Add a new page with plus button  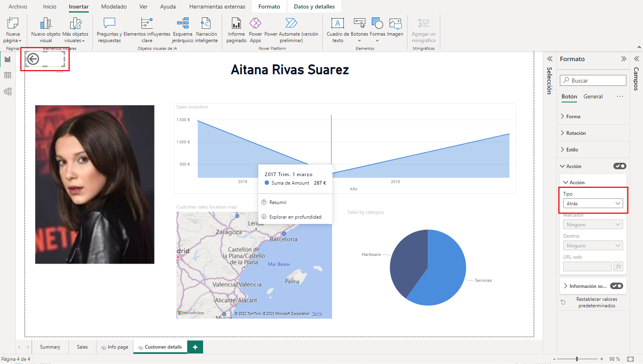point(195,347)
